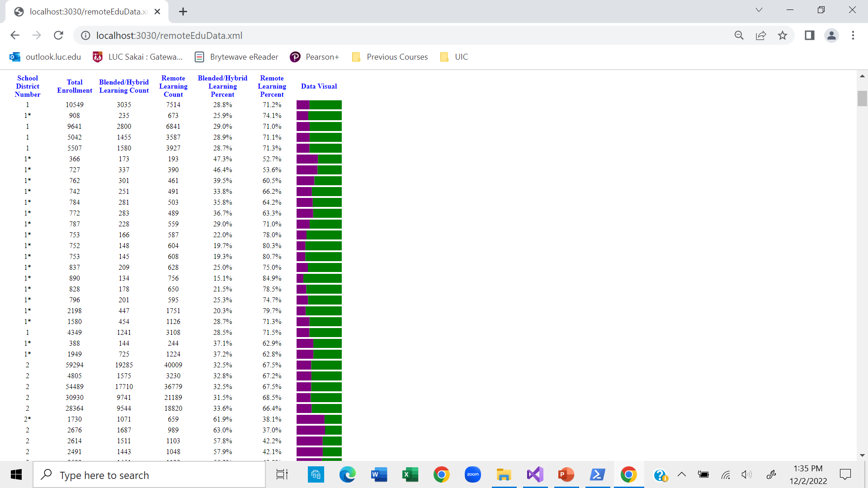Image resolution: width=868 pixels, height=488 pixels.
Task: Expand the tab search chevron
Action: [x=759, y=10]
